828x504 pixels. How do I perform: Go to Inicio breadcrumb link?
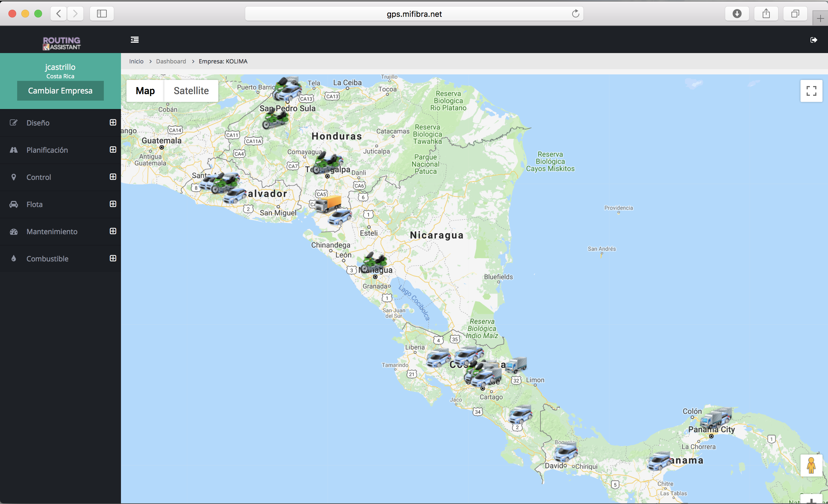[136, 61]
